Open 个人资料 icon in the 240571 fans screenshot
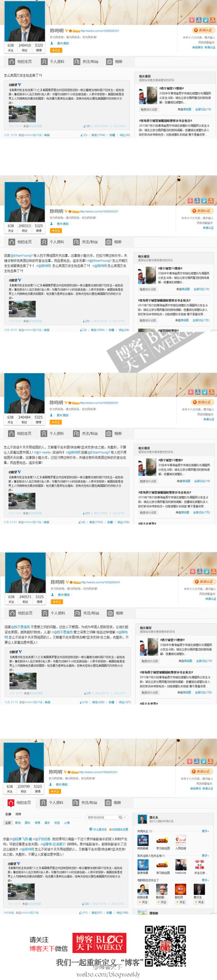This screenshot has height=980, width=217. pos(45,613)
